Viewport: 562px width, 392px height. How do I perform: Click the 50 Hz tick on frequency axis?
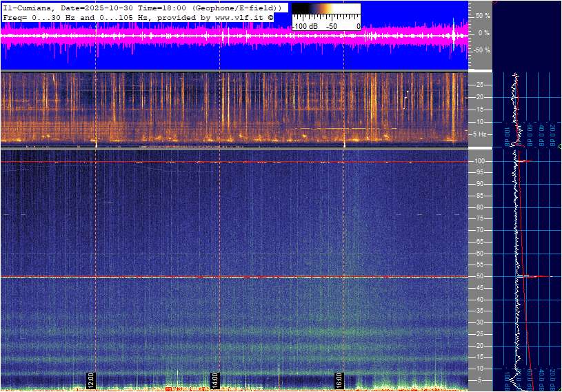point(479,277)
